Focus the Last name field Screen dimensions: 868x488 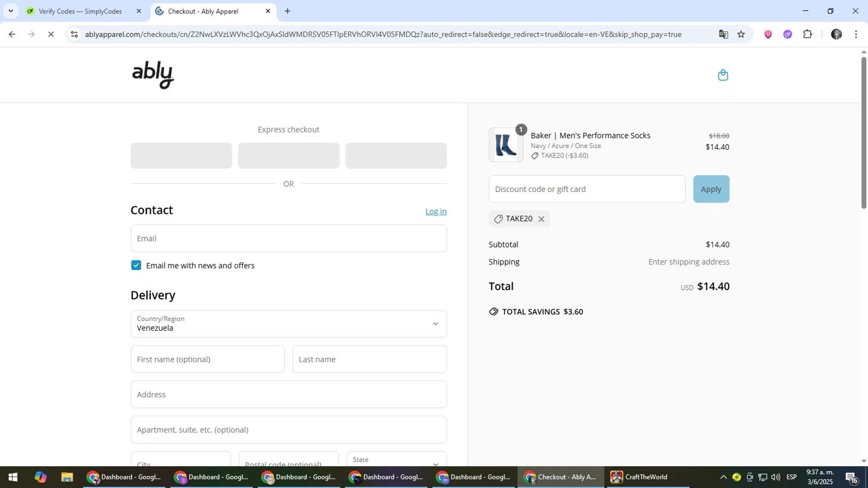tap(369, 359)
